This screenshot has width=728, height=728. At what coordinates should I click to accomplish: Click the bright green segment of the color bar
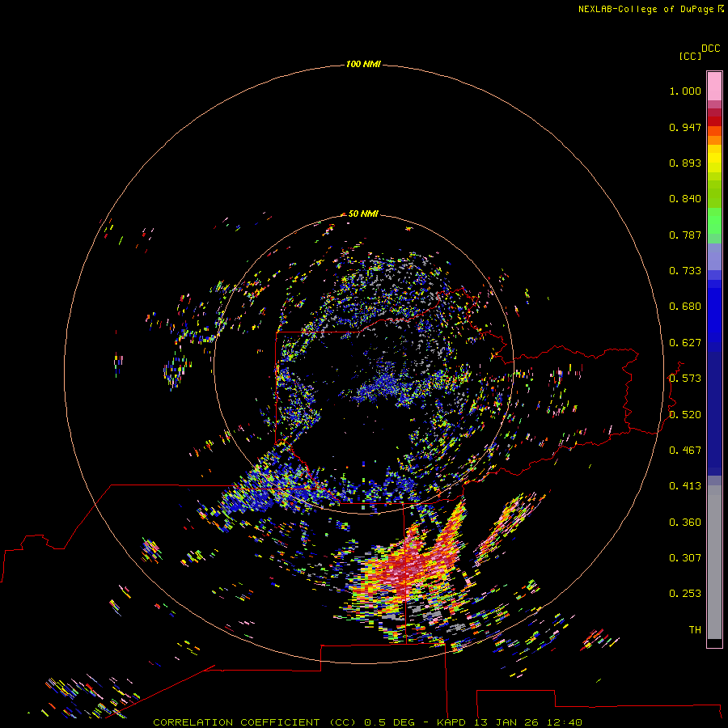click(x=714, y=221)
